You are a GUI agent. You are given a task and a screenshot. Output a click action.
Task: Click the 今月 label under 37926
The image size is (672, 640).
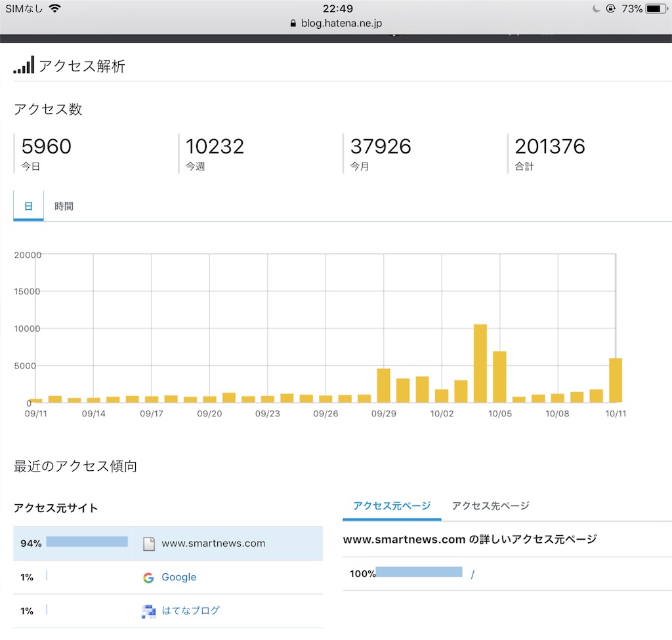(x=360, y=166)
